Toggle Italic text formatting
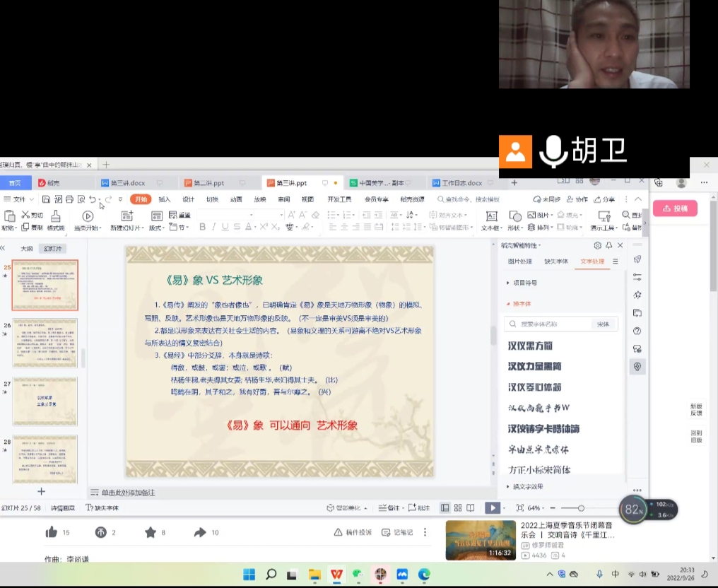The width and height of the screenshot is (718, 588). 213,227
